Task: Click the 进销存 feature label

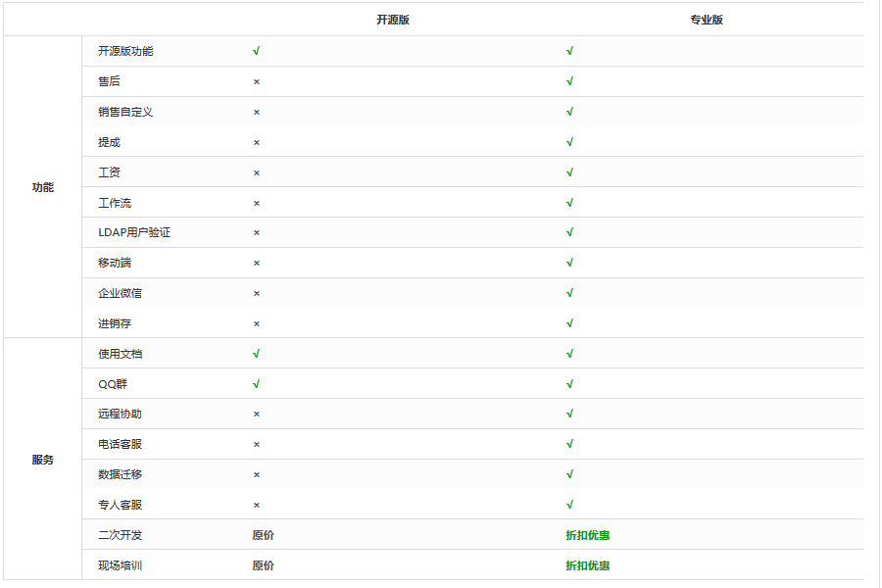Action: pos(115,323)
